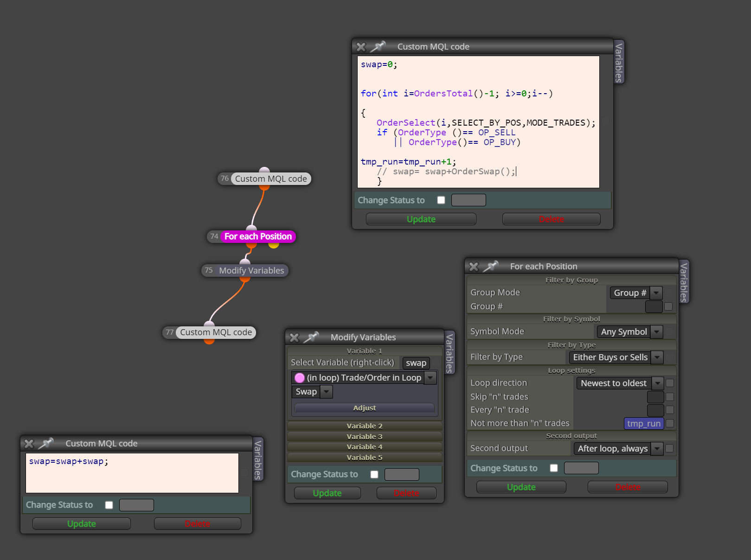
Task: Expand Variable 2 section
Action: click(365, 426)
